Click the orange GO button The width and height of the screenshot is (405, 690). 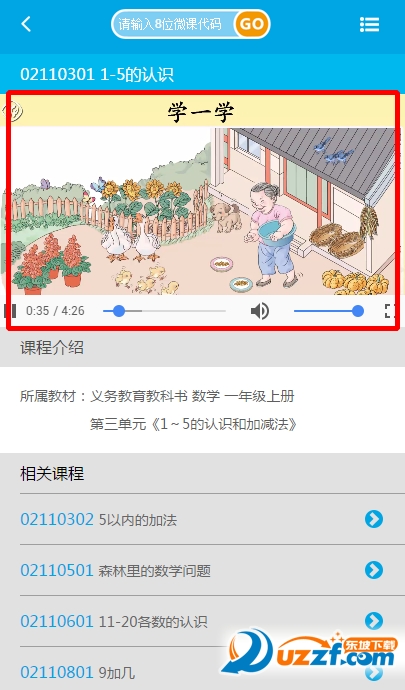(252, 24)
